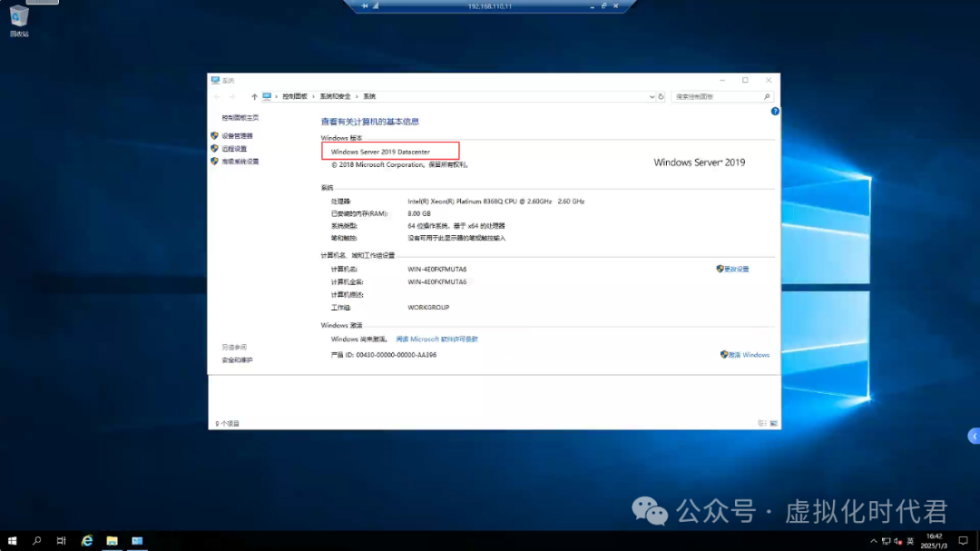Viewport: 980px width, 551px height.
Task: Open the network tray icon
Action: [886, 542]
